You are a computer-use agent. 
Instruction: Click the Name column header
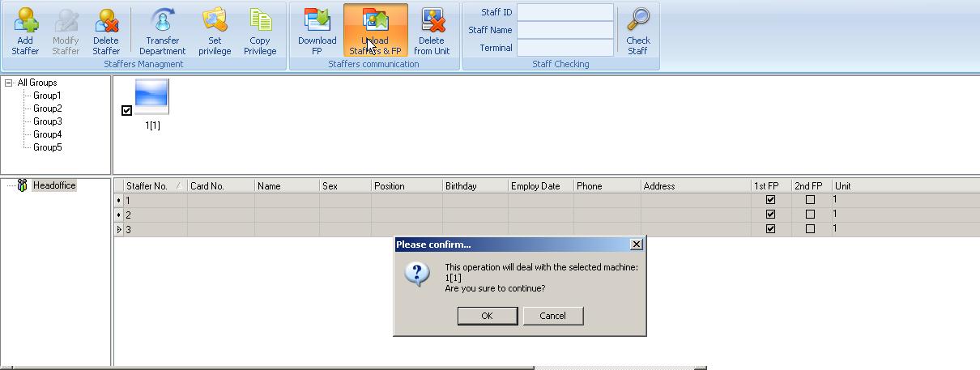(269, 186)
